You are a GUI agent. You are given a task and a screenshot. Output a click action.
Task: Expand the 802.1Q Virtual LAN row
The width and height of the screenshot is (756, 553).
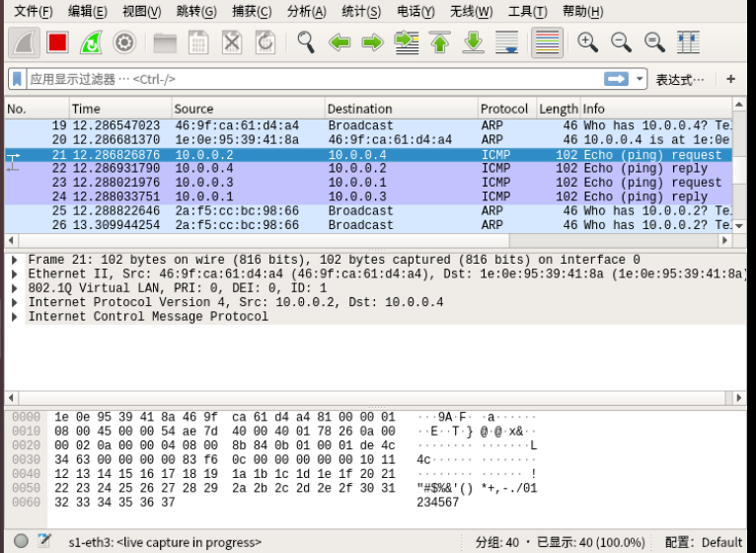(15, 288)
